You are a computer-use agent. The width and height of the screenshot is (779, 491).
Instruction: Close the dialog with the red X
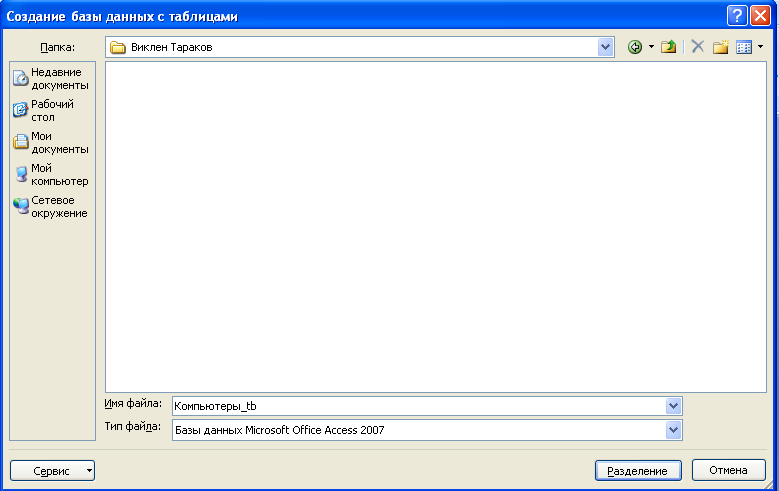point(760,16)
